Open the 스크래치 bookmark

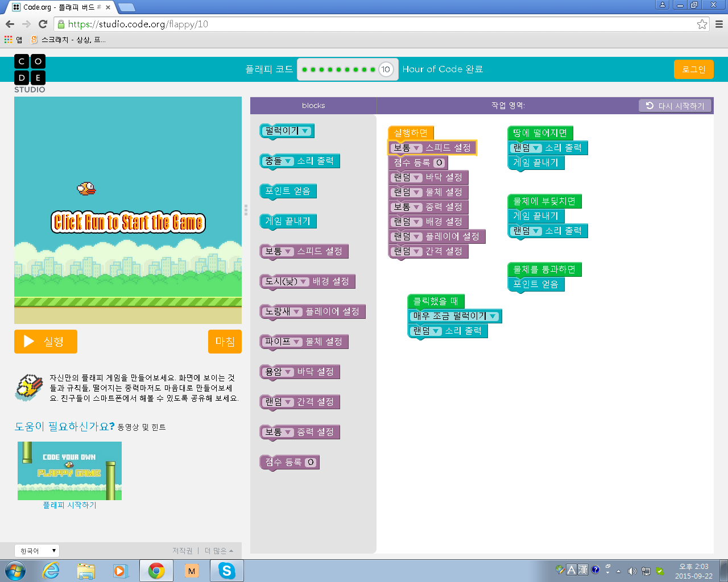pos(68,40)
